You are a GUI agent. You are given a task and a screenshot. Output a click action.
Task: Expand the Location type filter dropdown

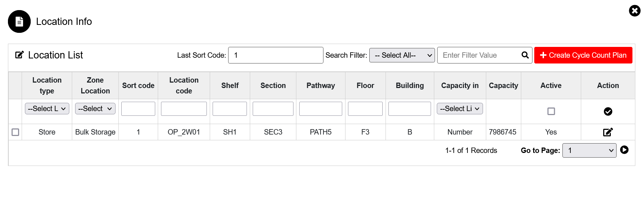pos(47,109)
